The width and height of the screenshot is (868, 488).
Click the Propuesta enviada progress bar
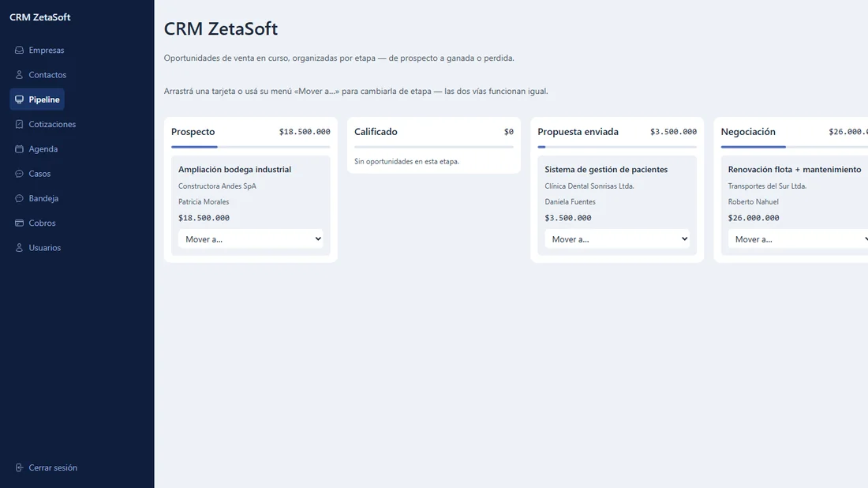617,147
